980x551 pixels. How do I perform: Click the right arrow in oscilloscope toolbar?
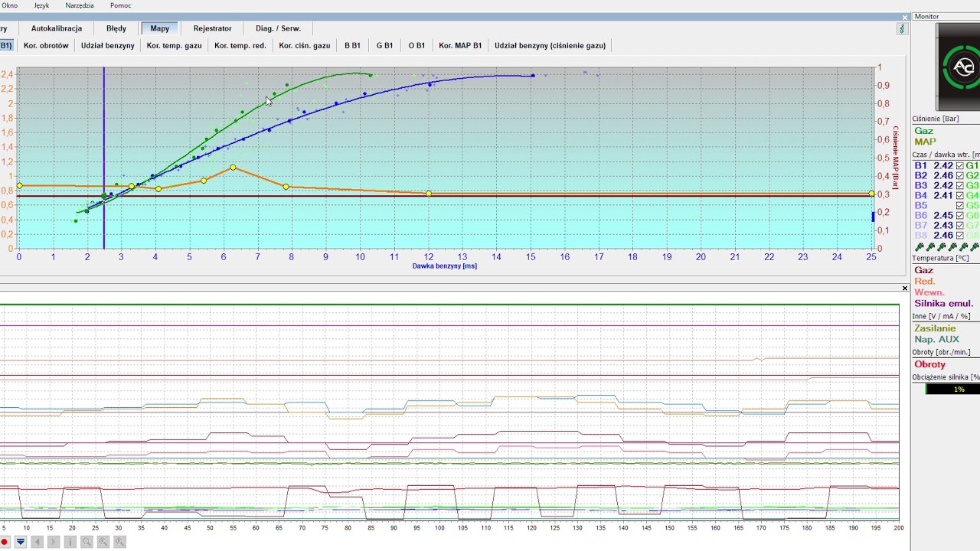tap(54, 542)
